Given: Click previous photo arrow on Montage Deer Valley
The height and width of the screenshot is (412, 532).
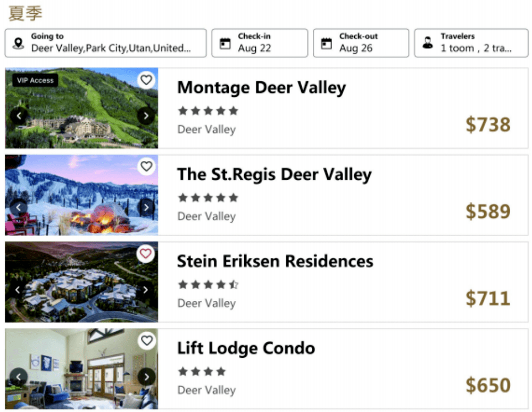Looking at the screenshot, I should [x=19, y=115].
